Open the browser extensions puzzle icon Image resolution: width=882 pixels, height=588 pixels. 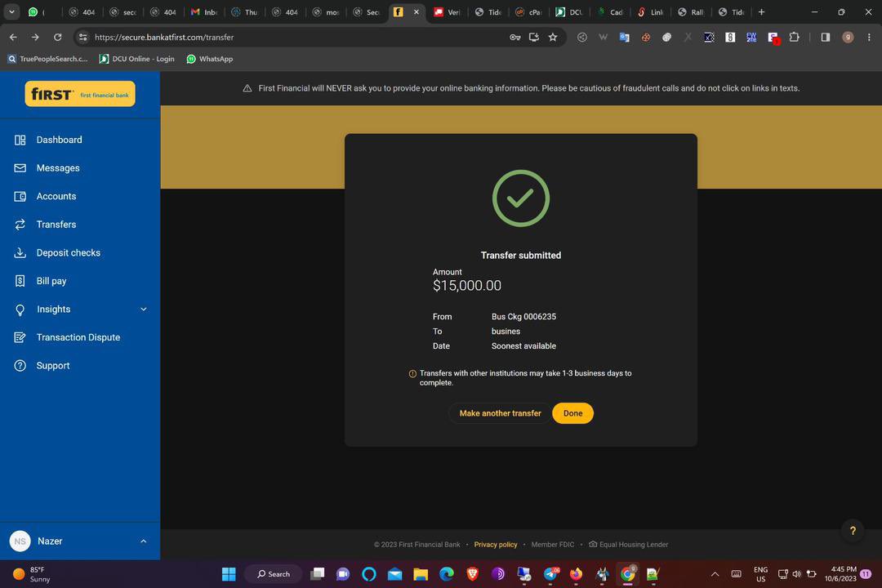[x=794, y=37]
